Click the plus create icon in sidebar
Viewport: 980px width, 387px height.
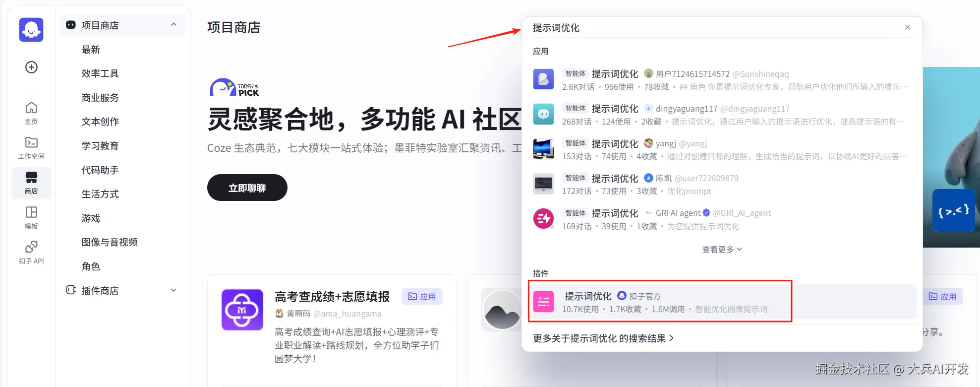pos(31,67)
